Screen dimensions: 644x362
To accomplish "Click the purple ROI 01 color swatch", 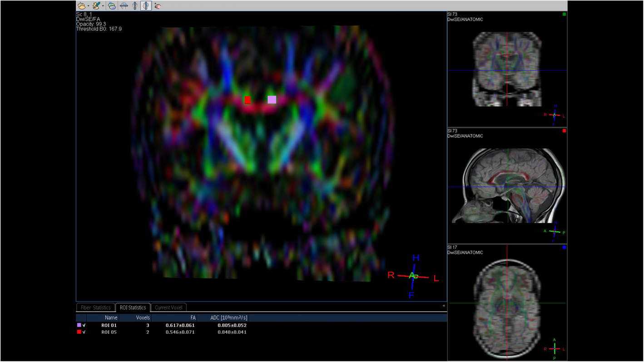I will point(79,325).
